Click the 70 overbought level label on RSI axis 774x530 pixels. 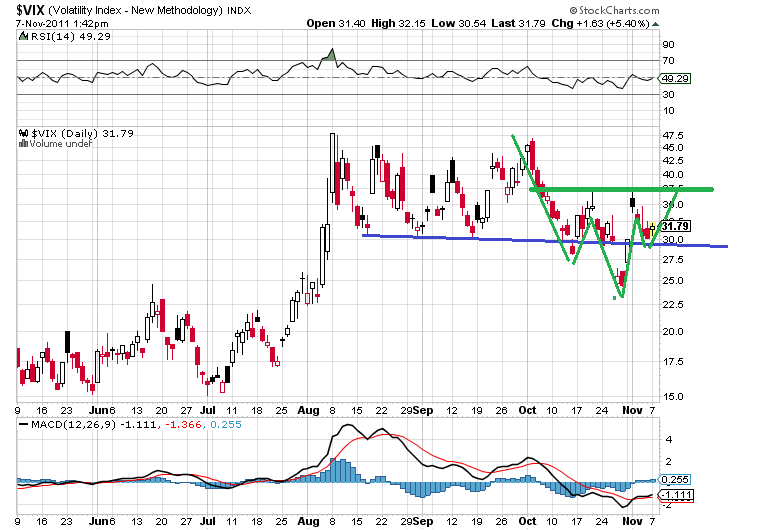coord(668,61)
